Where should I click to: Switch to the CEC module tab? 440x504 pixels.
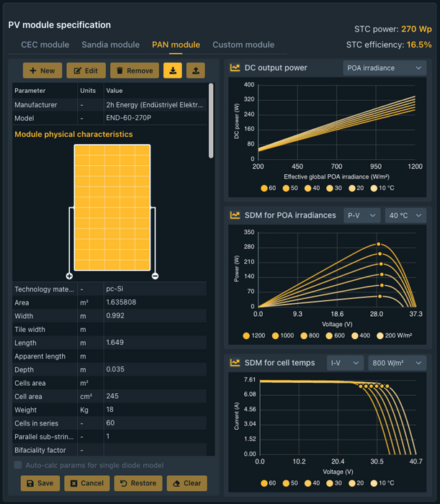point(45,45)
